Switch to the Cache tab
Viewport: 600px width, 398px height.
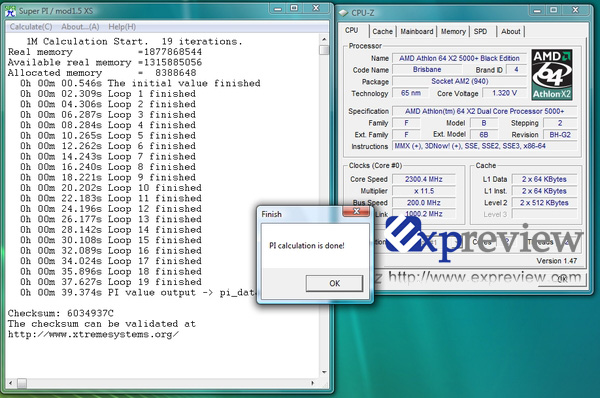click(382, 31)
